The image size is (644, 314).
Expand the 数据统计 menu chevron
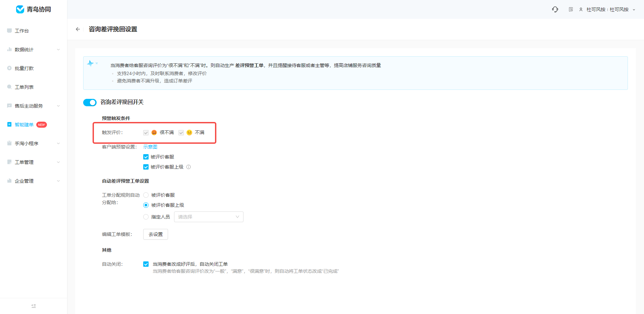[58, 50]
